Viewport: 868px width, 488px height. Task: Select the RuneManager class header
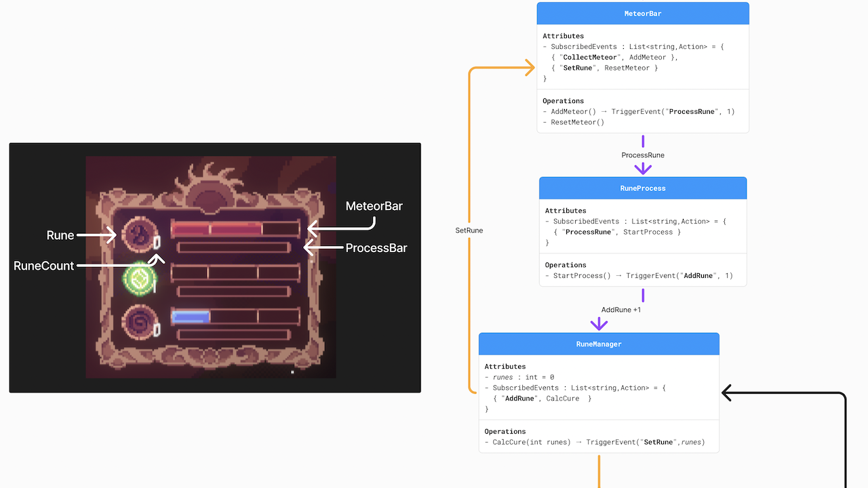tap(599, 344)
